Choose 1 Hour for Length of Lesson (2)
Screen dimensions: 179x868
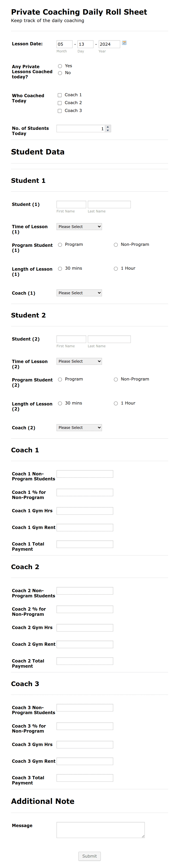click(116, 403)
